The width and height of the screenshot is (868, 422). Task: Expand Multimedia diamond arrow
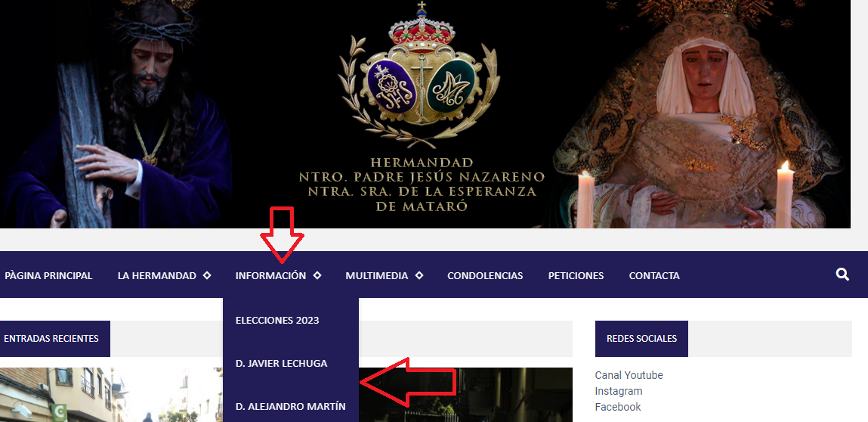click(419, 275)
